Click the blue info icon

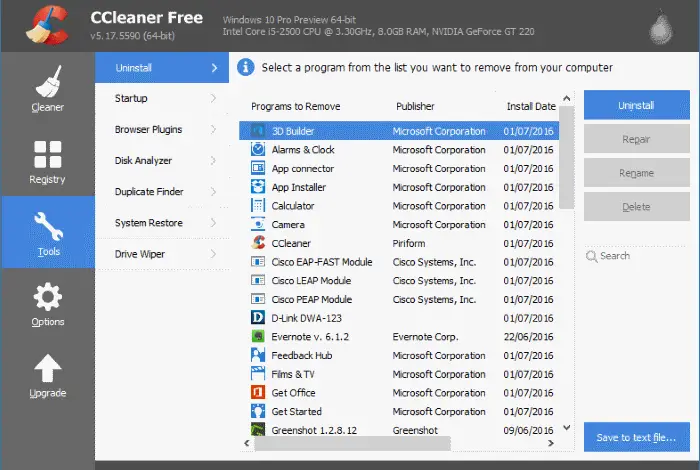[x=246, y=67]
